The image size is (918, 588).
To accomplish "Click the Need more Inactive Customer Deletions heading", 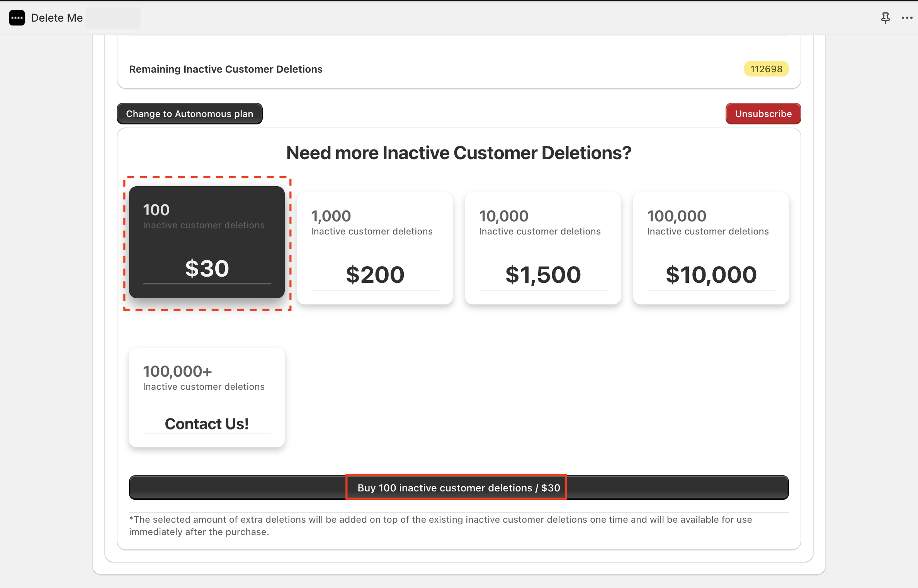I will tap(459, 153).
